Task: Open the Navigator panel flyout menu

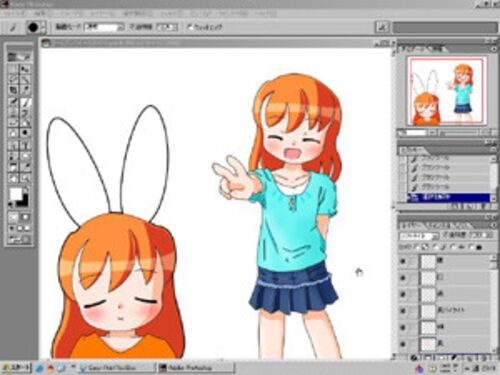Action: [493, 49]
